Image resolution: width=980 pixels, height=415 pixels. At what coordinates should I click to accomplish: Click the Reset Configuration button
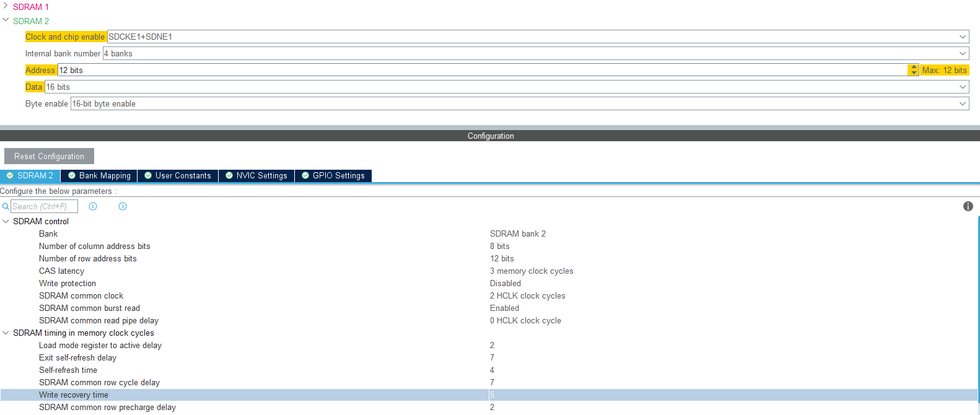coord(49,156)
